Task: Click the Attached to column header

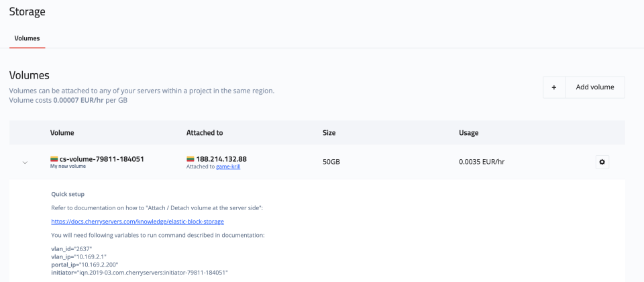Action: coord(205,133)
